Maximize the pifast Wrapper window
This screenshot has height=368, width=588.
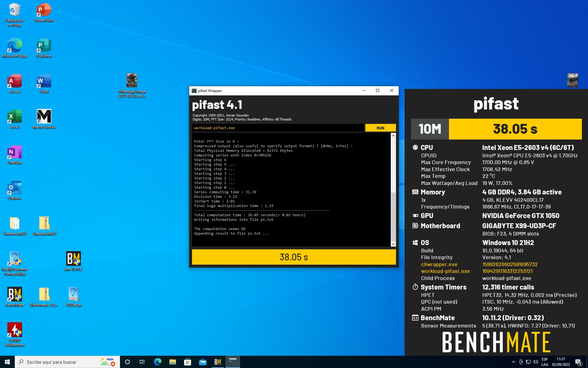(378, 90)
